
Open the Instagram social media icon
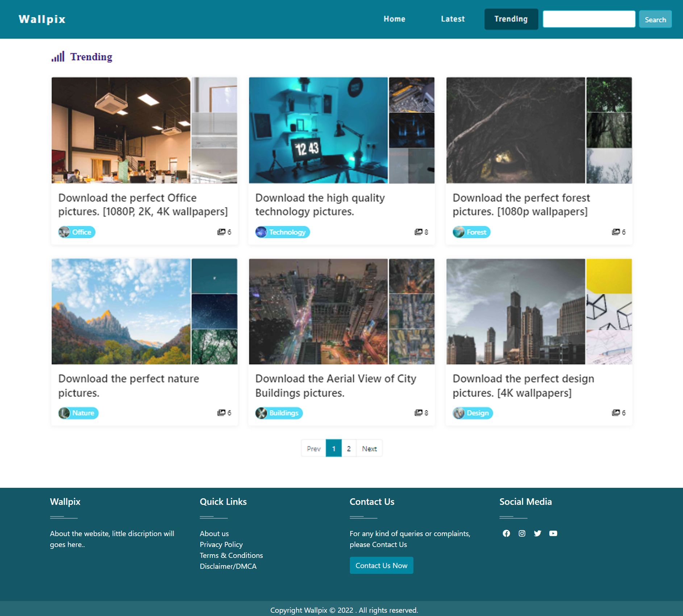coord(522,533)
